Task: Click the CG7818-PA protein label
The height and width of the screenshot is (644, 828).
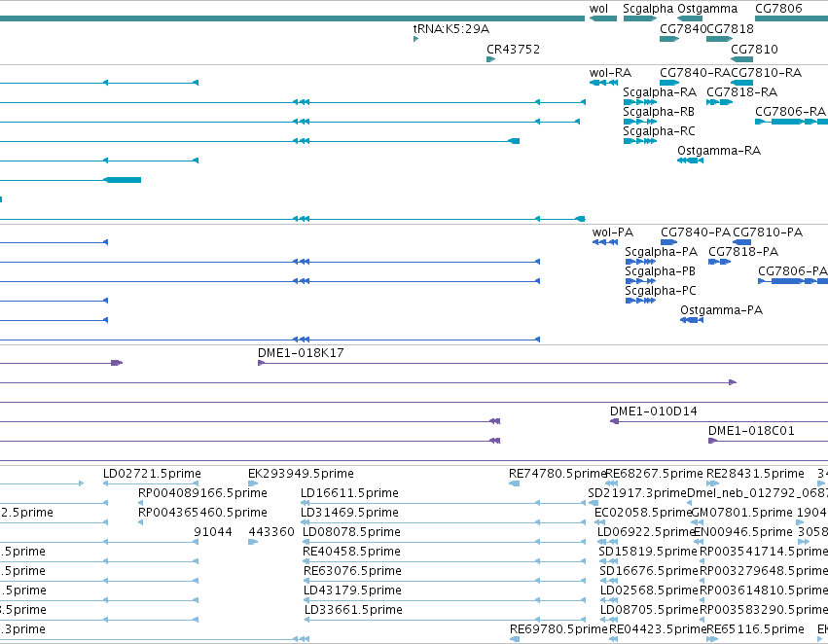Action: point(743,252)
